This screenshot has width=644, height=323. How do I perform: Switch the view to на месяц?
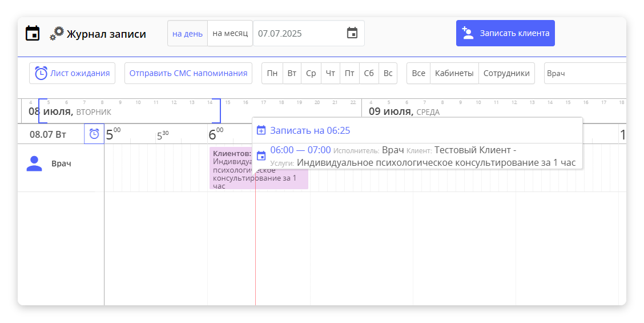[x=230, y=33]
